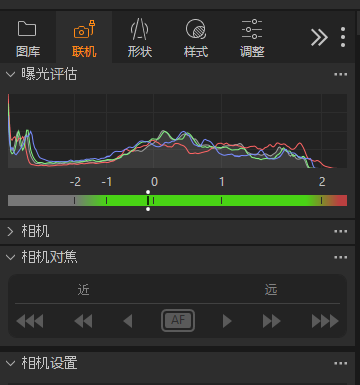The height and width of the screenshot is (385, 360).
Task: Select the 联机 tethered capture tab
Action: point(84,38)
